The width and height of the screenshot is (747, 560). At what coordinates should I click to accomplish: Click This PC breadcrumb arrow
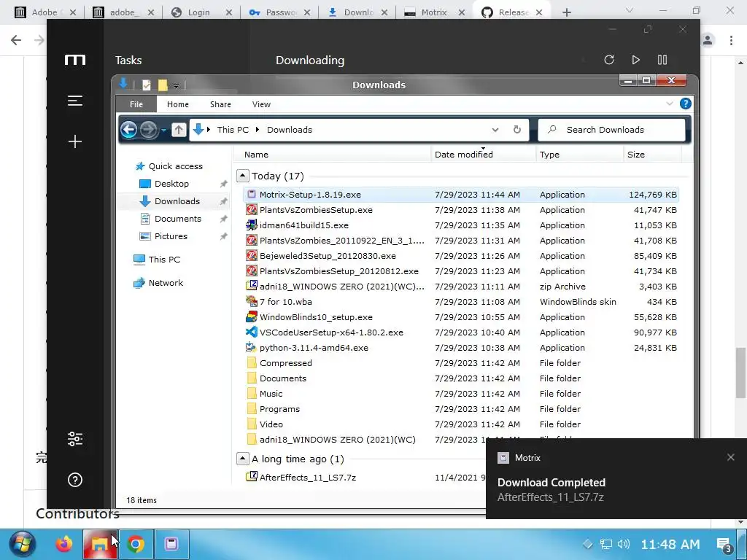(x=258, y=130)
